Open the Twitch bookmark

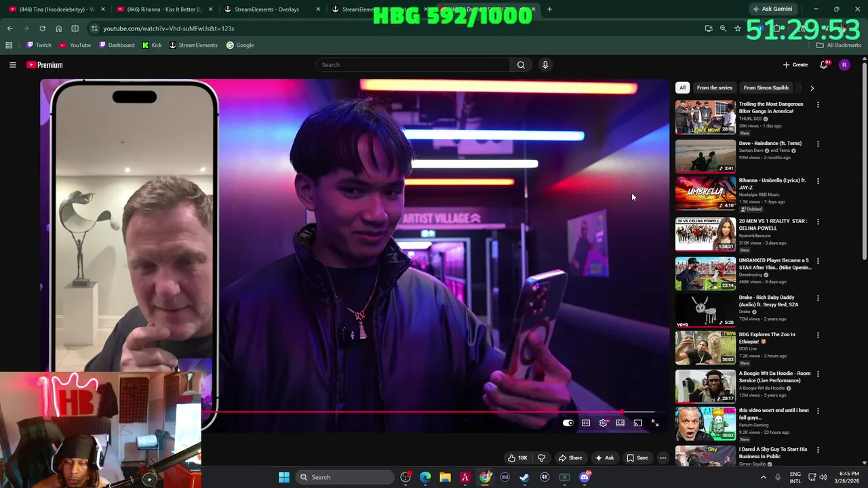pyautogui.click(x=39, y=45)
